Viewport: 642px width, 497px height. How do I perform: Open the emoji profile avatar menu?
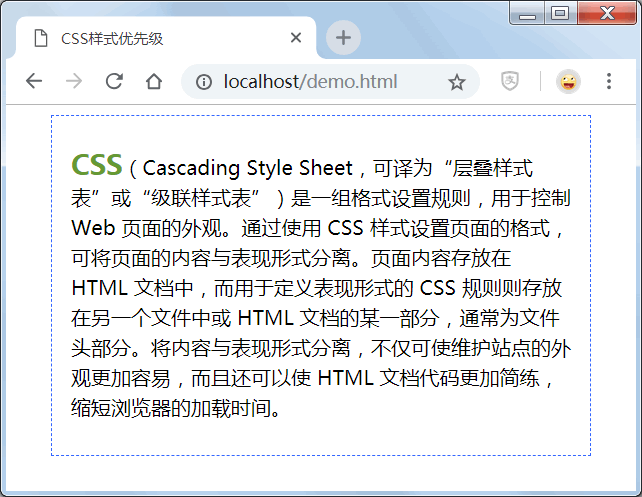(x=568, y=82)
